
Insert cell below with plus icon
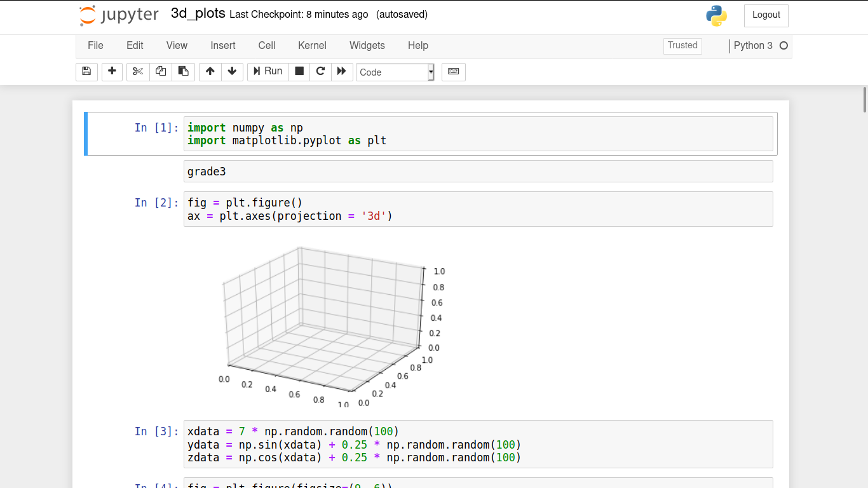pos(112,72)
